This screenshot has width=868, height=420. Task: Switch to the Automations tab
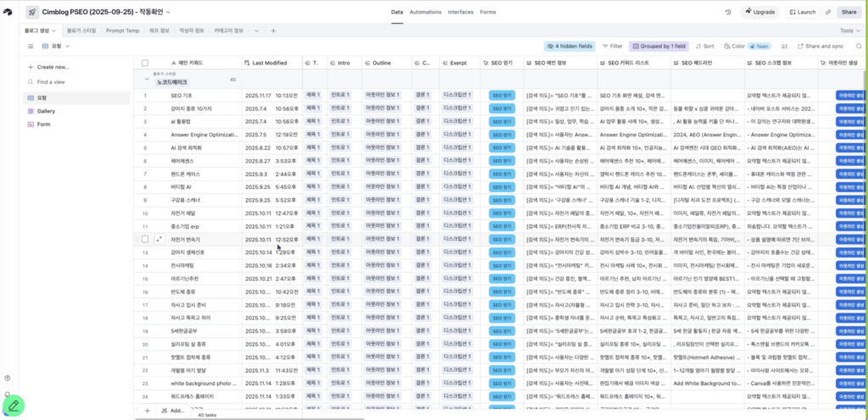point(426,12)
